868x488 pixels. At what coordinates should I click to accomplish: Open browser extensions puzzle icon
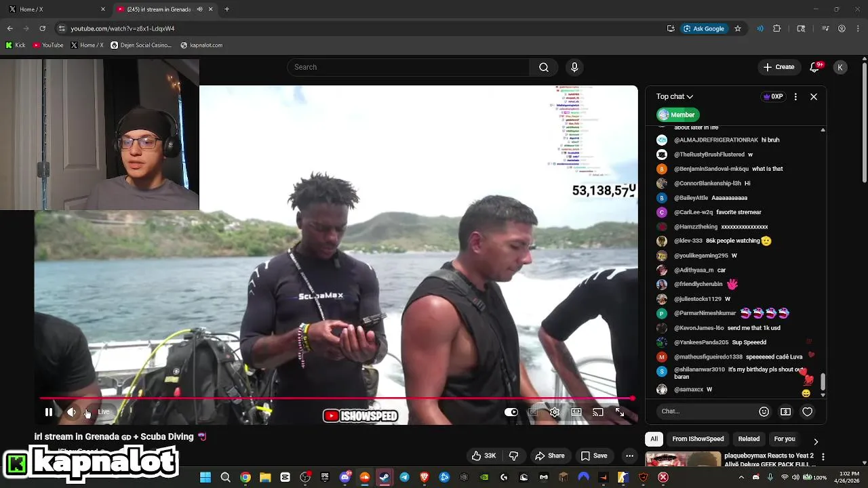tap(777, 28)
